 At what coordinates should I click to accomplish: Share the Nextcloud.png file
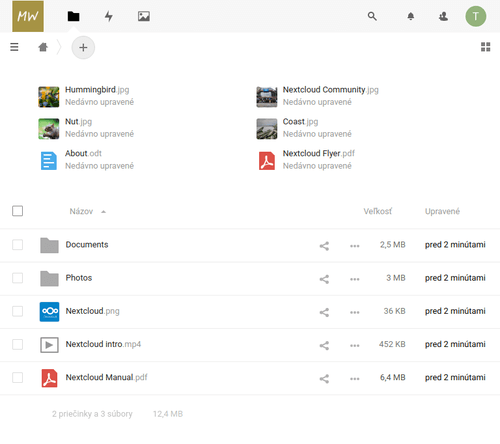pos(324,312)
